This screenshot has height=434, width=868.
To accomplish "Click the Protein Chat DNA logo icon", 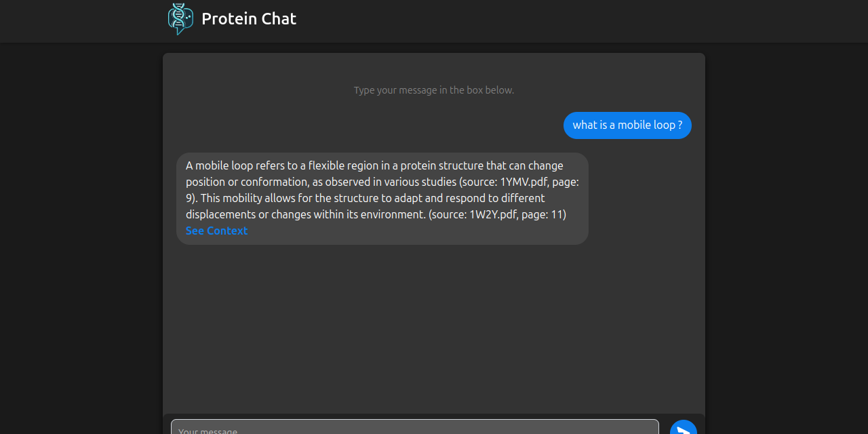I will [x=180, y=18].
